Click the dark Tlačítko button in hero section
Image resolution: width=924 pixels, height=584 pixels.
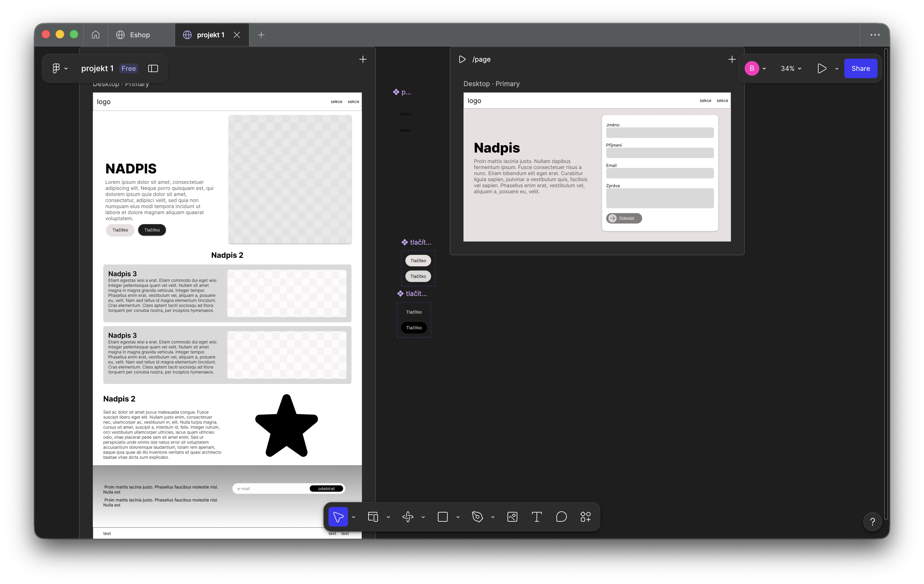(152, 230)
